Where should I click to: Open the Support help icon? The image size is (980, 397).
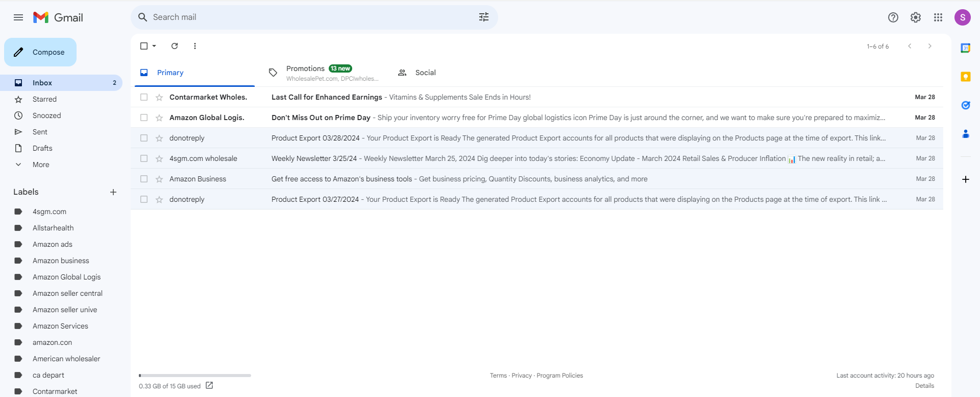(x=893, y=17)
